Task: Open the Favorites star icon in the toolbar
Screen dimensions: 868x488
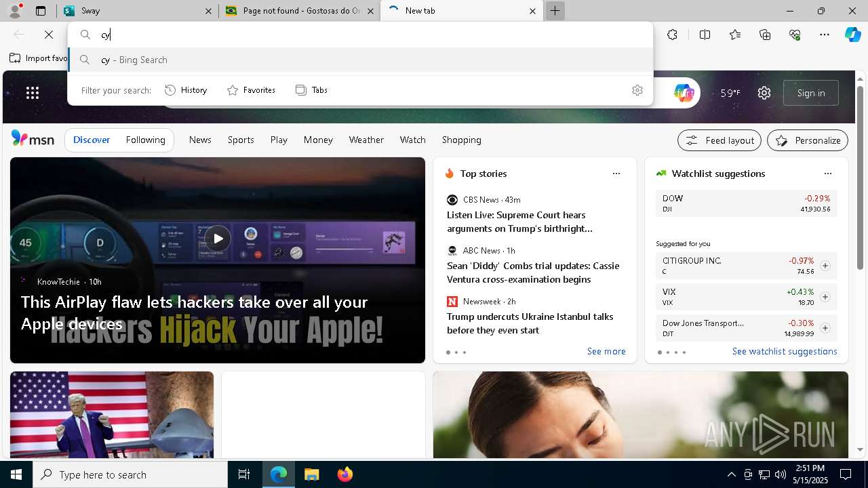Action: click(x=735, y=35)
